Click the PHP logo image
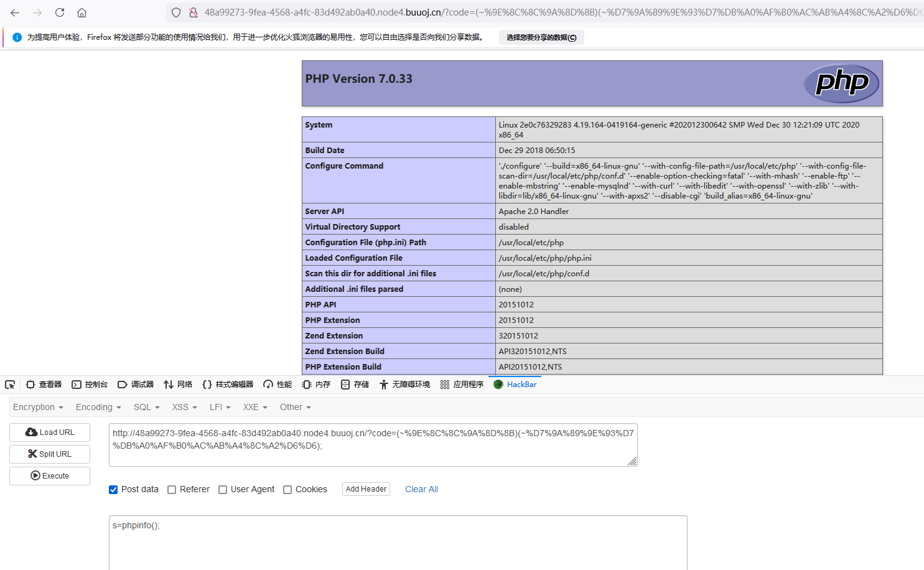The height and width of the screenshot is (570, 924). click(841, 83)
